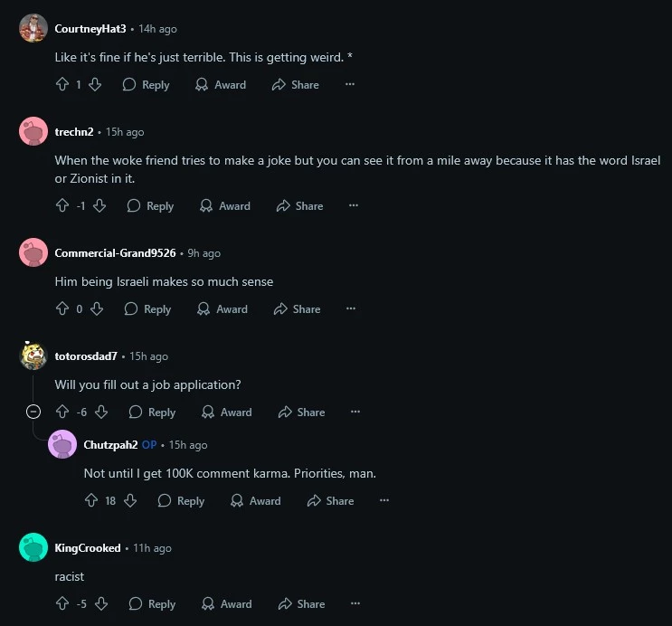Reply to trechn2's comment
The image size is (672, 626).
coord(150,206)
